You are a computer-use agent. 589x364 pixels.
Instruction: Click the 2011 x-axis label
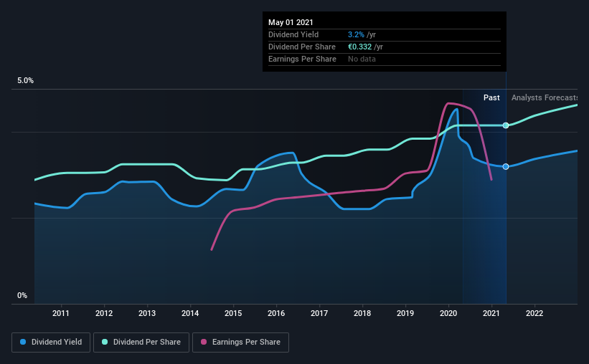pyautogui.click(x=61, y=313)
